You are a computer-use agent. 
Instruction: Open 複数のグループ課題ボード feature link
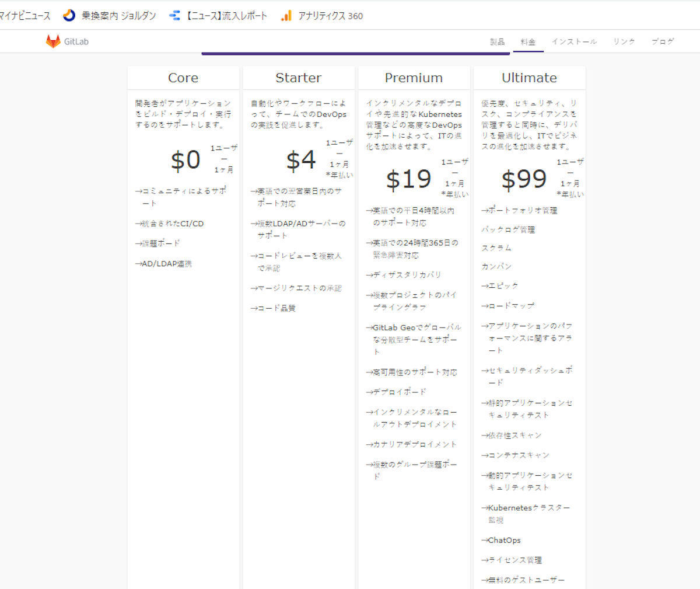[411, 470]
